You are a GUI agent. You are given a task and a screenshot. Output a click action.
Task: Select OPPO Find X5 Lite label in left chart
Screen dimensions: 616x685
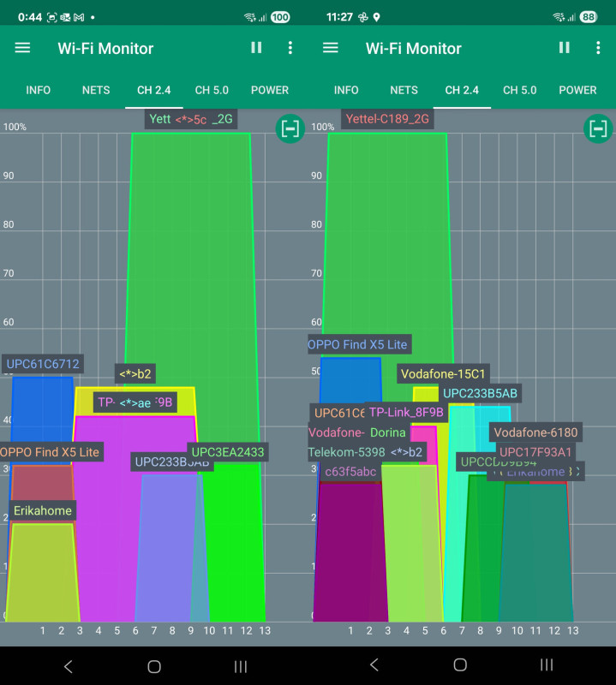[x=50, y=452]
